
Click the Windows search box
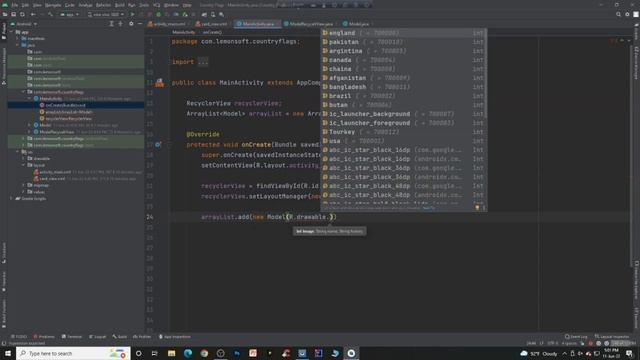(73, 353)
